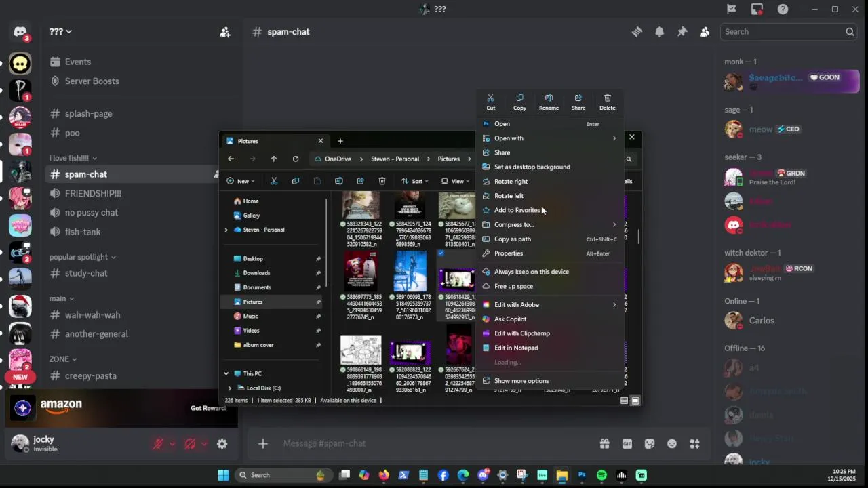Select Open in the context menu
The width and height of the screenshot is (868, 488).
click(x=551, y=124)
